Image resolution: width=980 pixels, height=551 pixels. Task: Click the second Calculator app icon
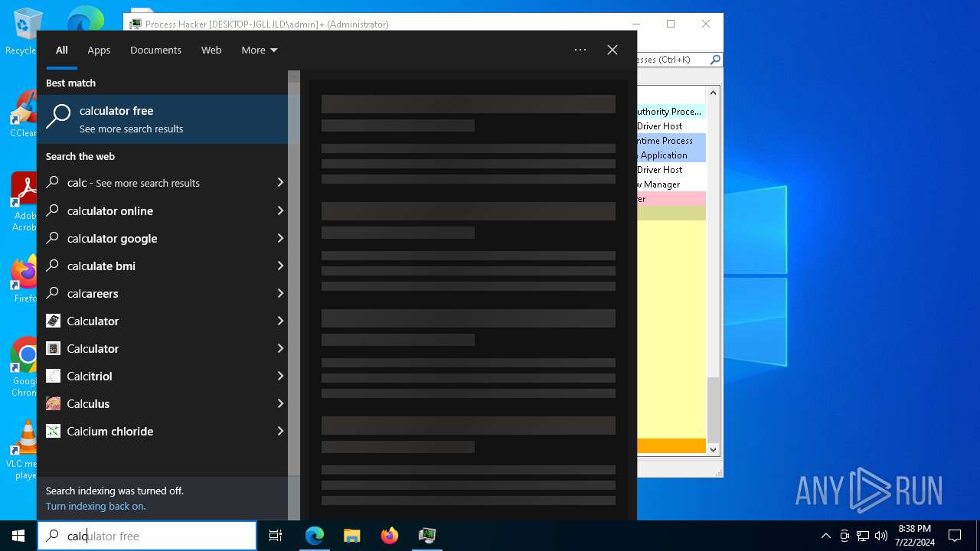(x=53, y=348)
